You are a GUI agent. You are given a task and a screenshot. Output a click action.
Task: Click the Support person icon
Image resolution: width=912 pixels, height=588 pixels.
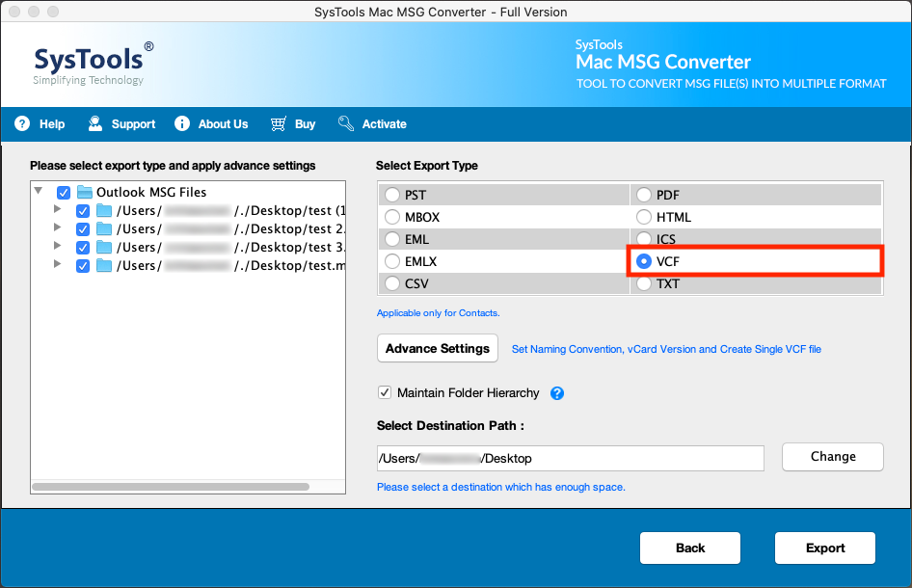[x=94, y=123]
